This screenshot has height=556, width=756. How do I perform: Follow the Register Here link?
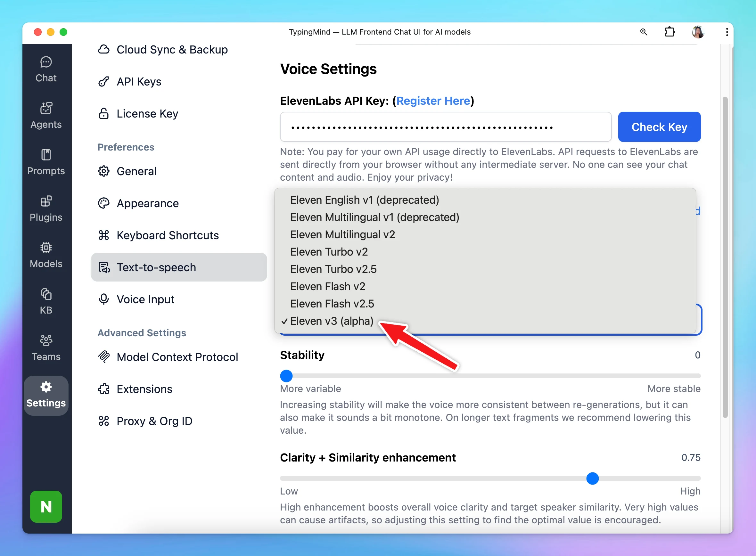[x=433, y=101]
